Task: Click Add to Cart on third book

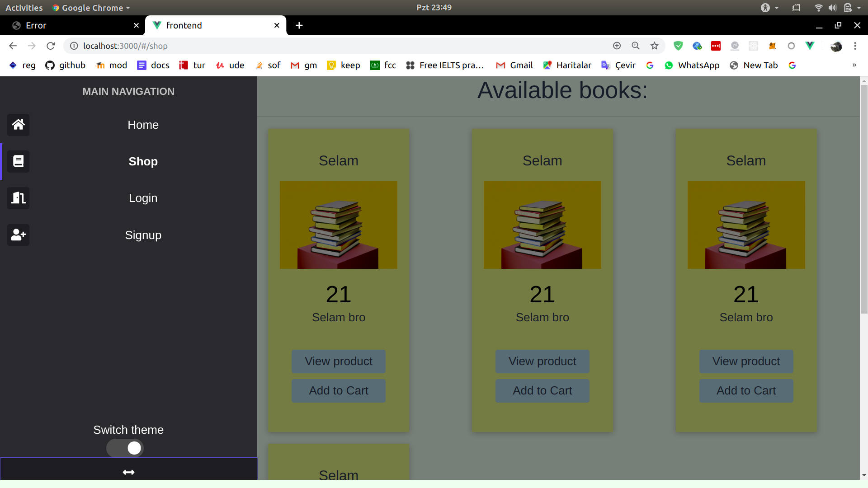Action: [746, 390]
